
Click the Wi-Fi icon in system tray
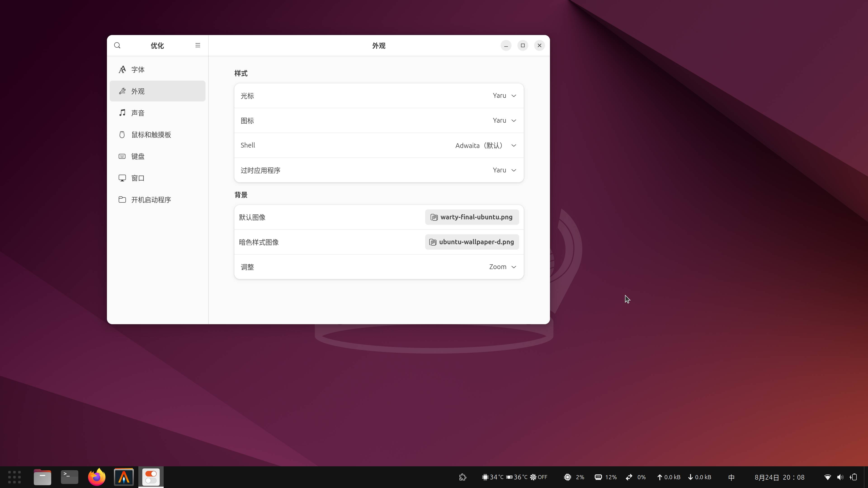click(828, 477)
